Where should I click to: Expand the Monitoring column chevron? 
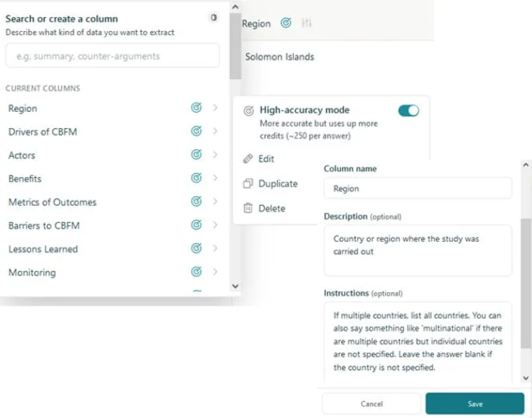point(215,272)
